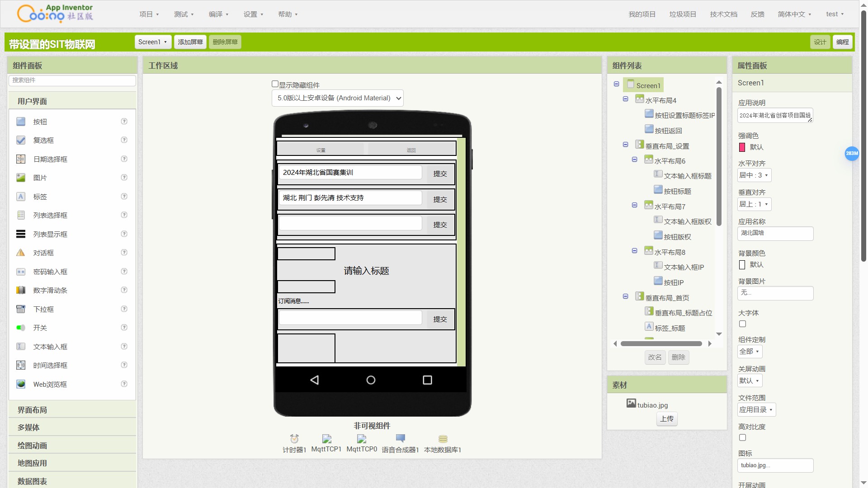Open the 帮助 menu
The height and width of the screenshot is (488, 868).
tap(288, 14)
